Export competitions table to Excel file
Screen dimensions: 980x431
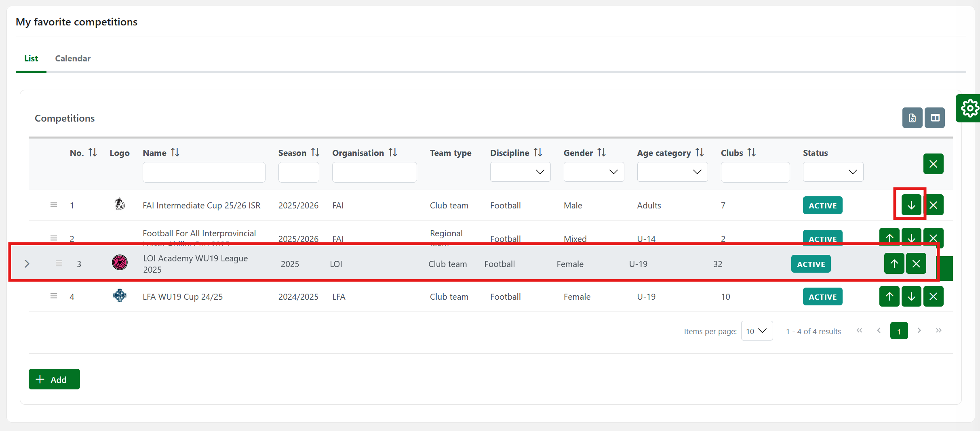pyautogui.click(x=912, y=118)
